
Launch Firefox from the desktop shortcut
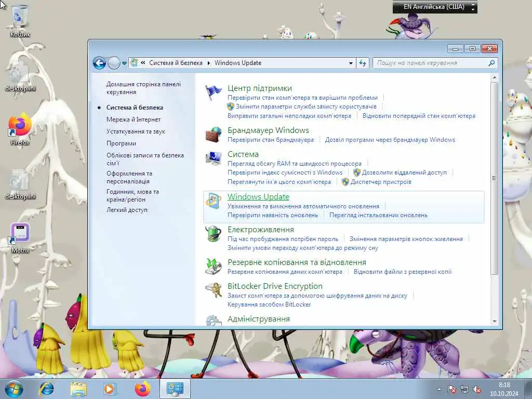(20, 129)
